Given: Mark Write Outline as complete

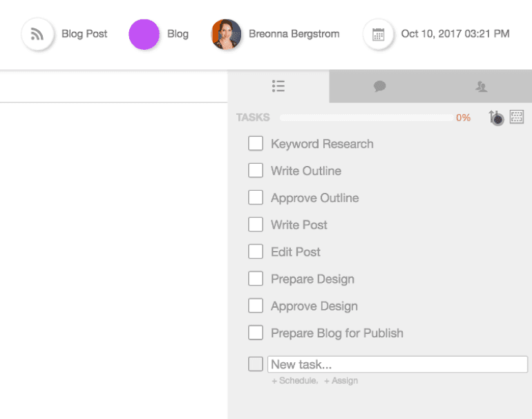Looking at the screenshot, I should [x=256, y=171].
